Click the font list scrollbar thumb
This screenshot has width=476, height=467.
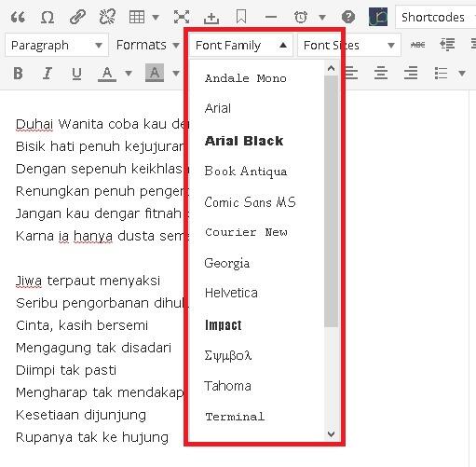pos(331,201)
